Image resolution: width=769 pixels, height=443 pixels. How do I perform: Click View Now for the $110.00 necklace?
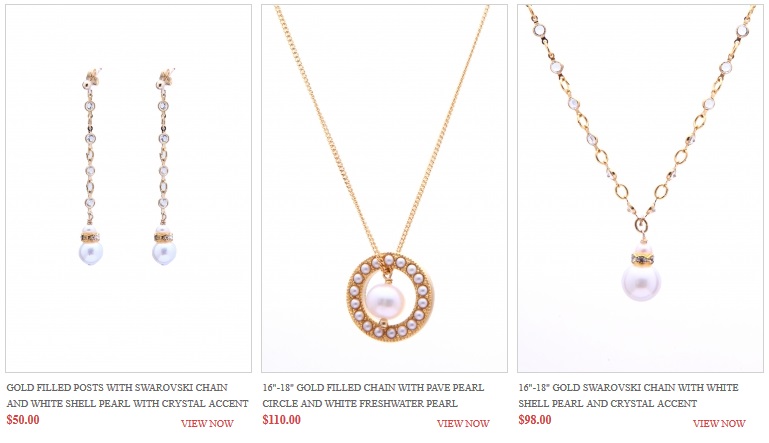[x=463, y=423]
